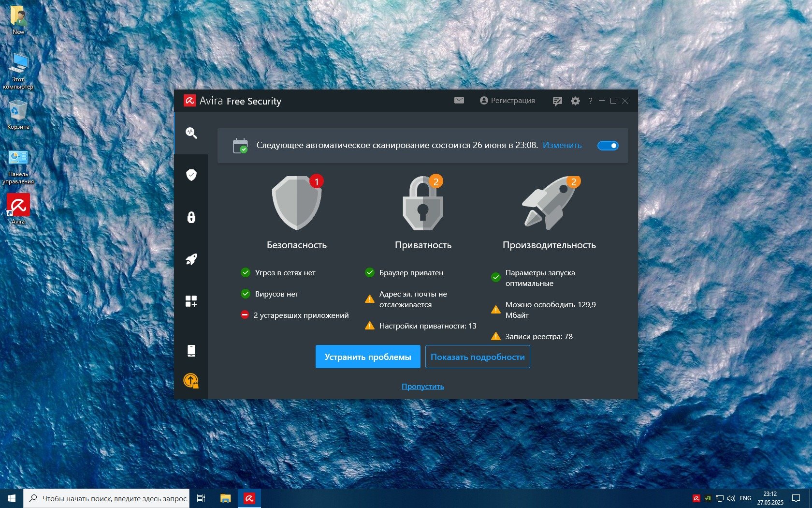Click the green check beside Вирусов нет
This screenshot has height=508, width=812.
[x=246, y=294]
